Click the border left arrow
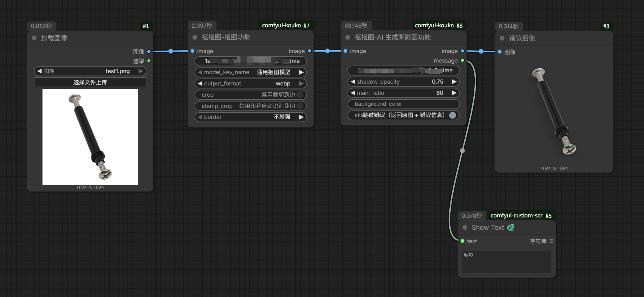This screenshot has width=644, height=297. click(x=200, y=117)
